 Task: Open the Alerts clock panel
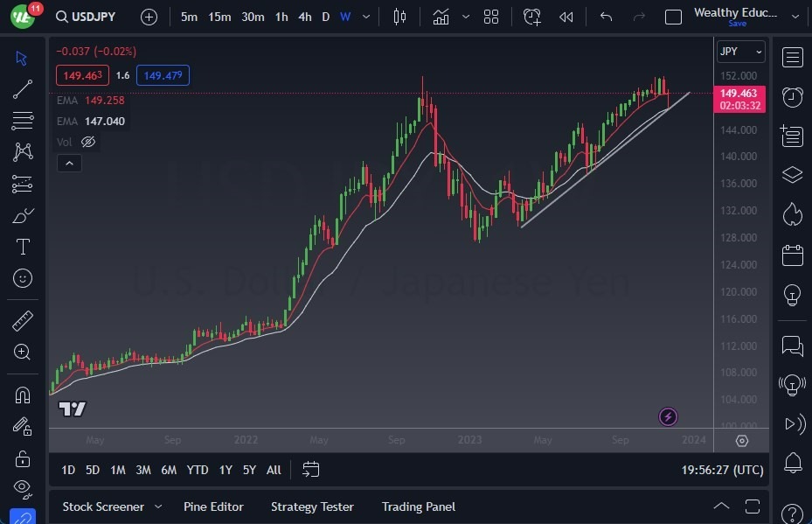(x=792, y=96)
